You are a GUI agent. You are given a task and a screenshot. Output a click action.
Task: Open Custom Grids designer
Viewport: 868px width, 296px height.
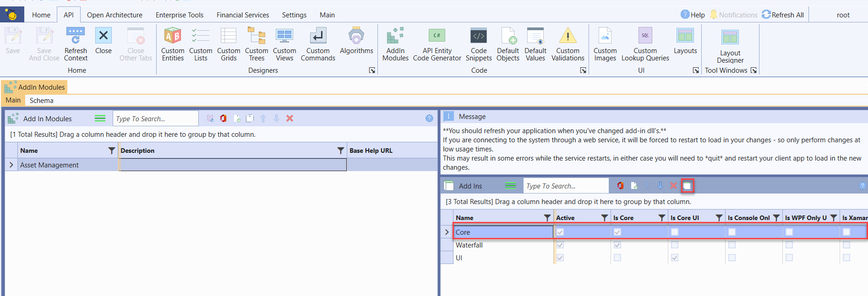(228, 44)
